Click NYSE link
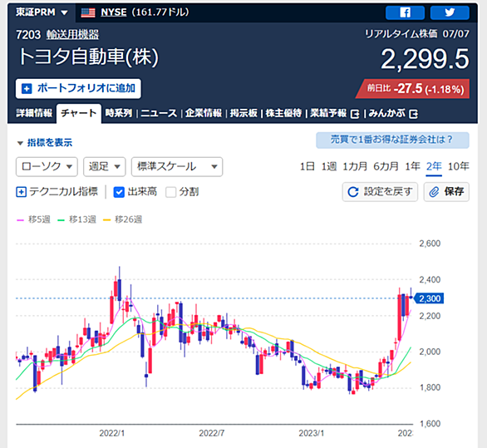487x448 pixels. (x=114, y=12)
